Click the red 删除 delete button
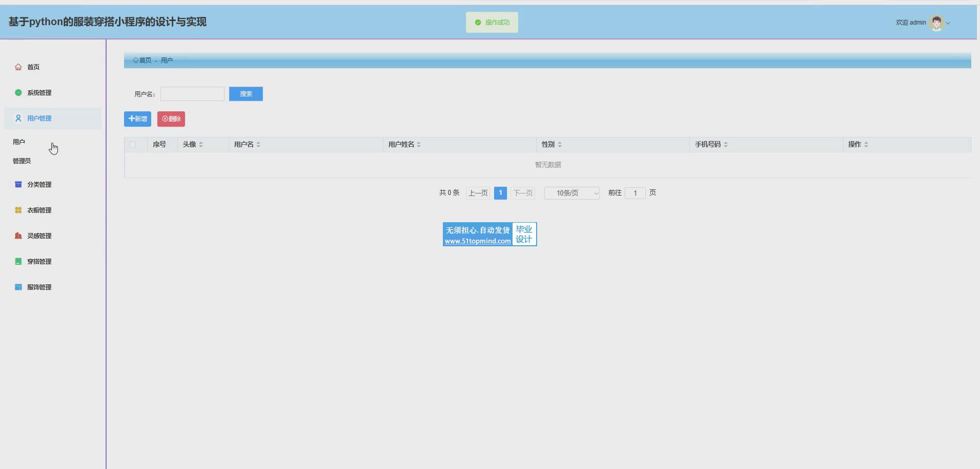This screenshot has height=469, width=980. click(x=171, y=119)
